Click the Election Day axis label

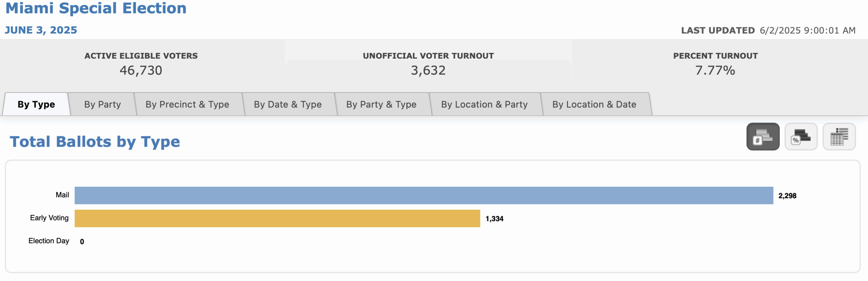click(x=49, y=241)
